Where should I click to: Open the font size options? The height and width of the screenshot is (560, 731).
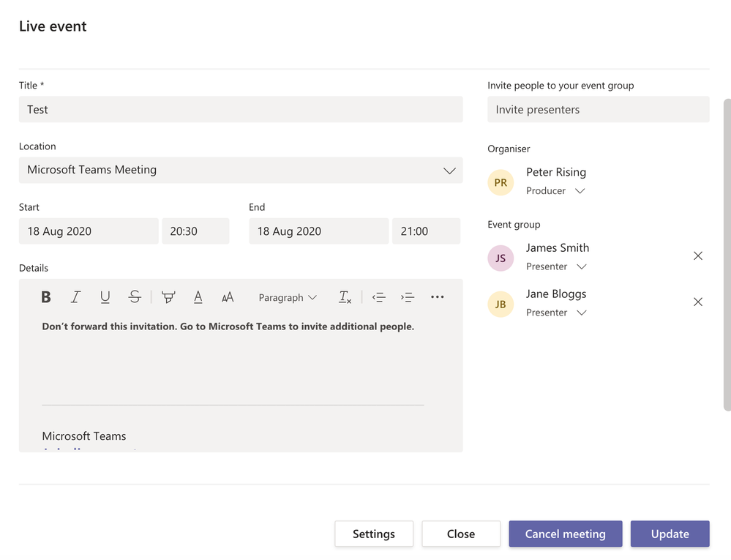click(x=228, y=297)
